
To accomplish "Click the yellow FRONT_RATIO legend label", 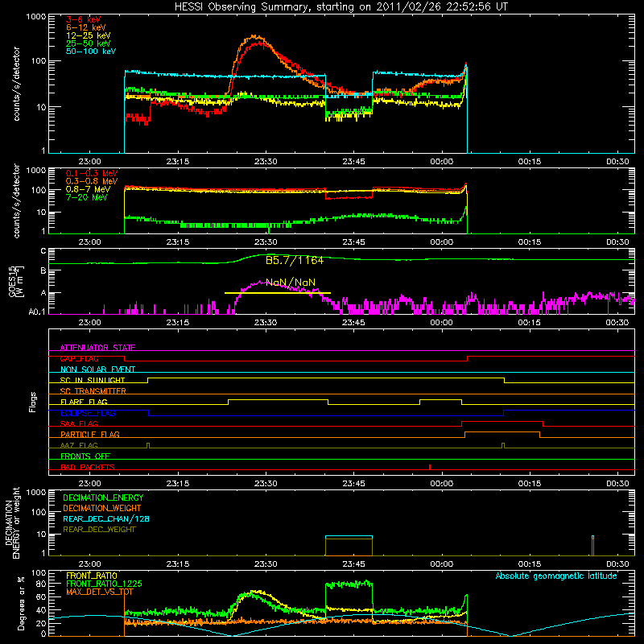I will [92, 576].
